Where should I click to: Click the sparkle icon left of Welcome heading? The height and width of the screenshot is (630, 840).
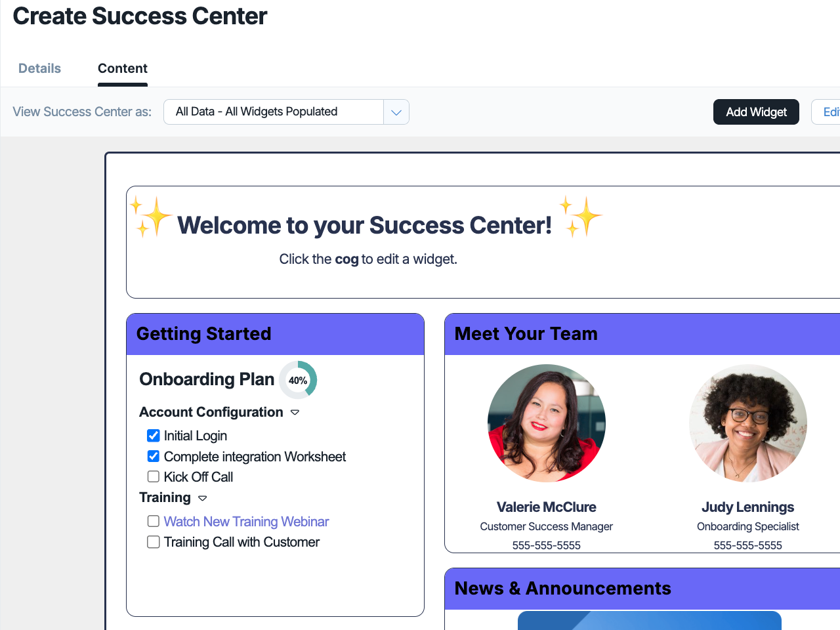[150, 216]
